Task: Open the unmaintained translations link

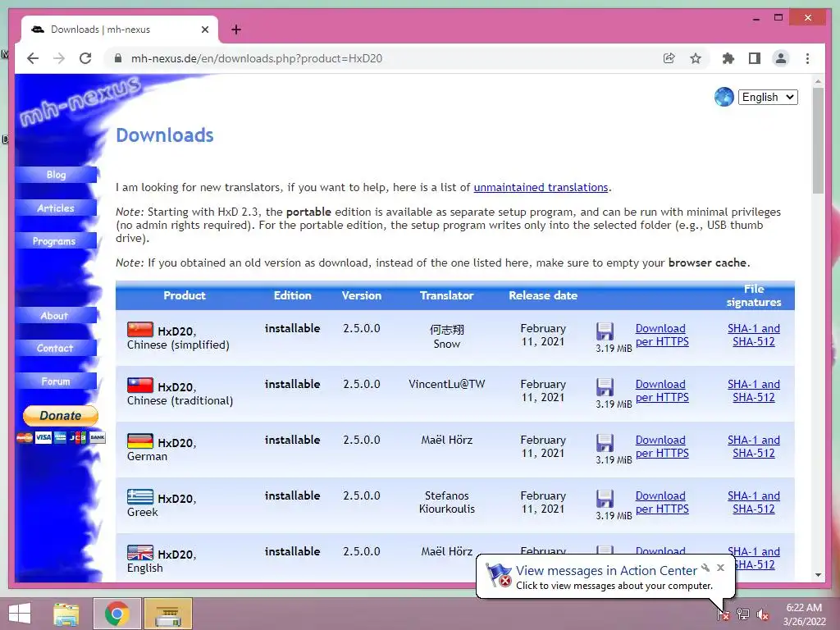Action: click(541, 188)
